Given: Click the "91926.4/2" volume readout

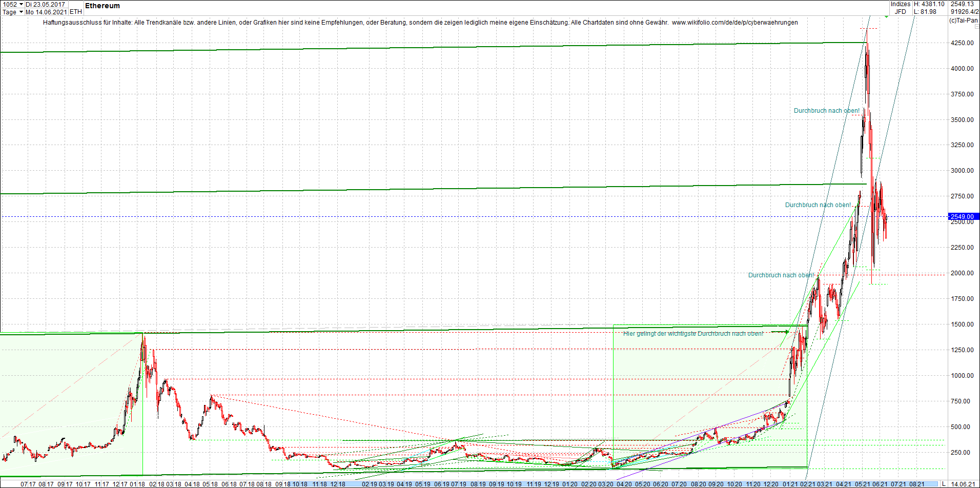Looking at the screenshot, I should pyautogui.click(x=964, y=11).
